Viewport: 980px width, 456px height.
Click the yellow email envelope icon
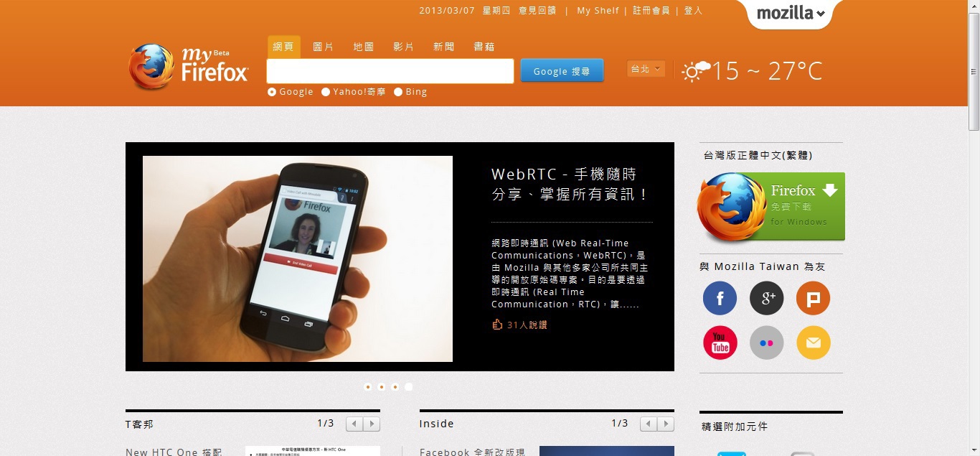813,343
